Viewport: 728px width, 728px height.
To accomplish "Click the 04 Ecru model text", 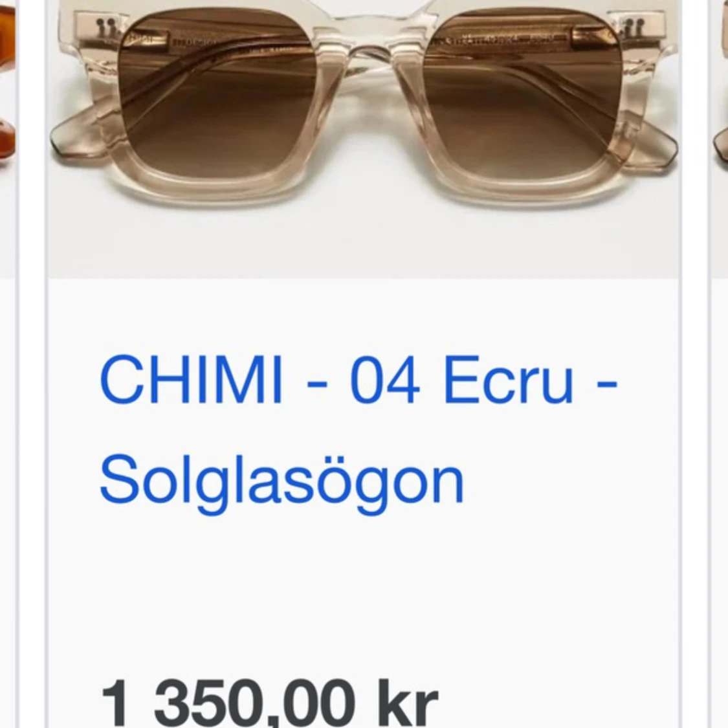I will (x=461, y=379).
